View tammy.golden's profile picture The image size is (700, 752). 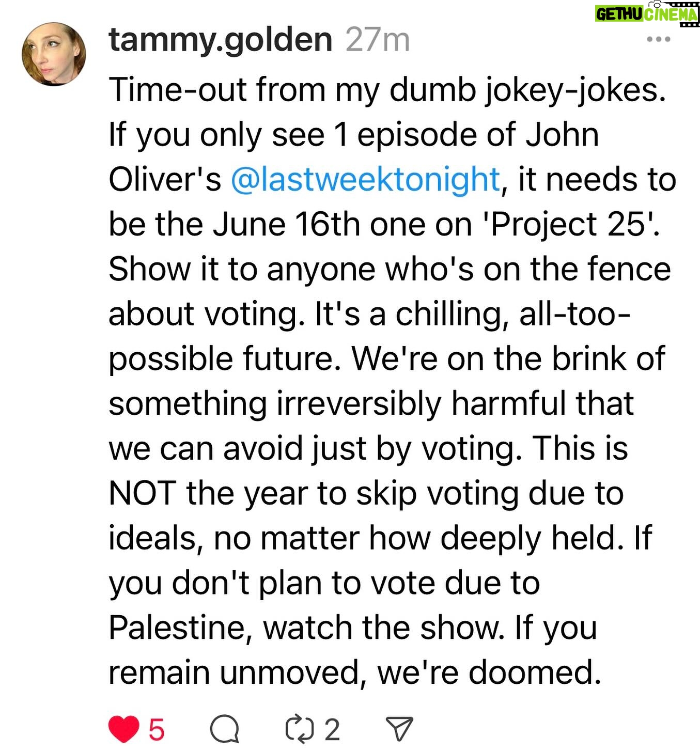point(53,54)
